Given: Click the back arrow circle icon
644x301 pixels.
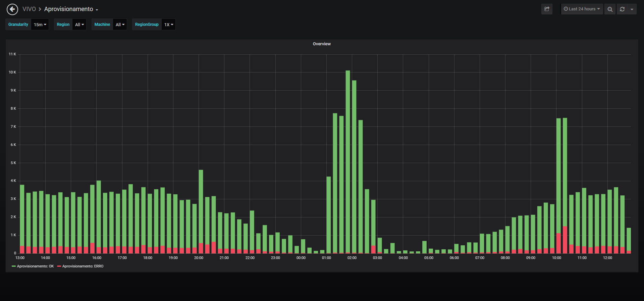Looking at the screenshot, I should pyautogui.click(x=12, y=9).
